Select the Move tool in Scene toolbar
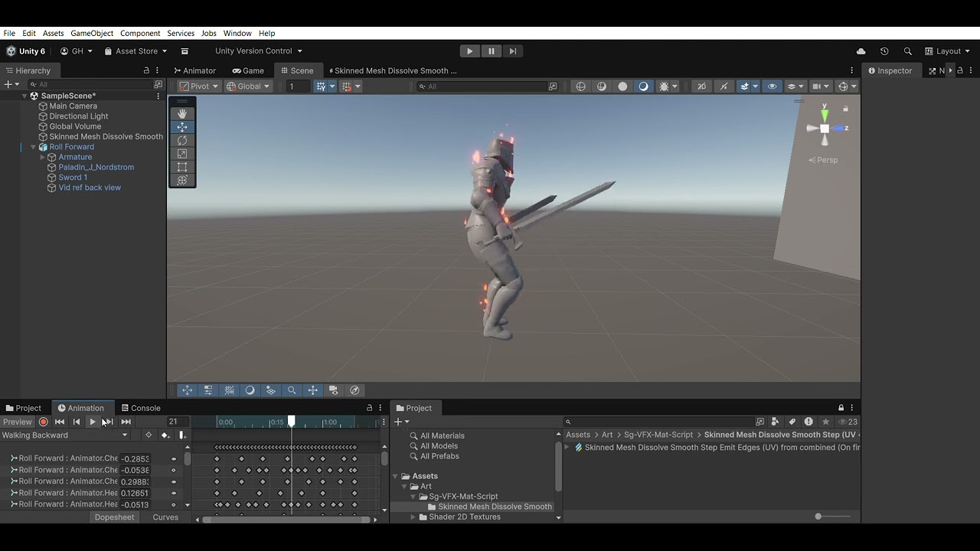 click(x=182, y=127)
